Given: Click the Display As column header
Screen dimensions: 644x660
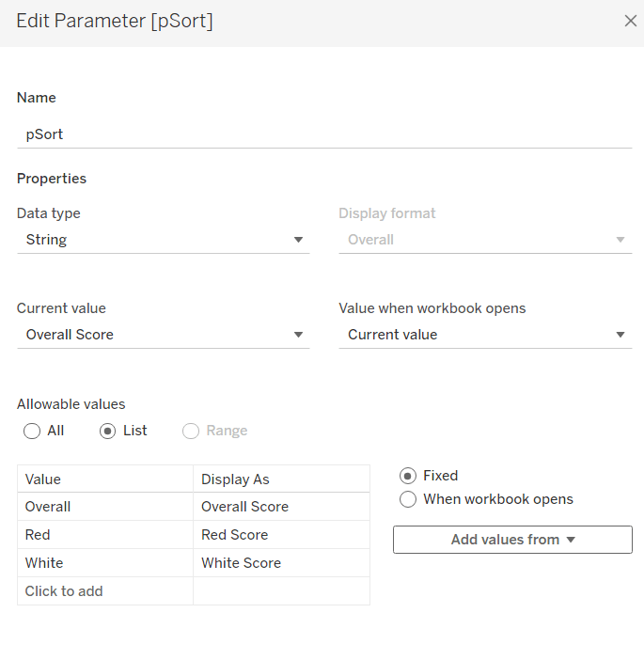Looking at the screenshot, I should [281, 479].
